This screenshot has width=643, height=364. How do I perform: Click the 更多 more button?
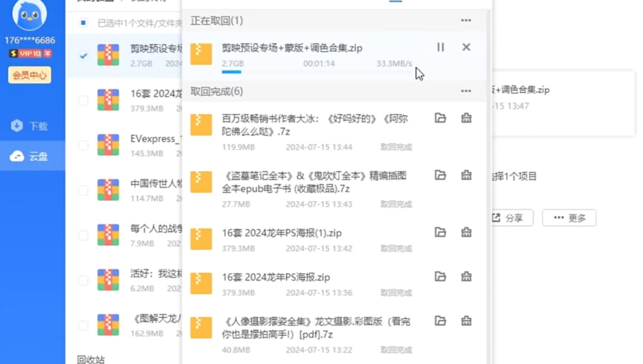tap(569, 218)
